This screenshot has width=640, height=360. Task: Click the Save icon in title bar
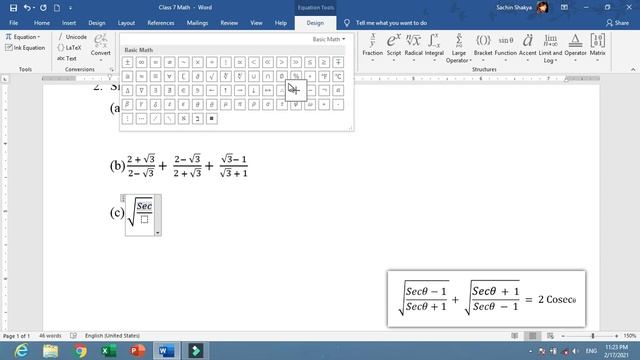point(13,7)
